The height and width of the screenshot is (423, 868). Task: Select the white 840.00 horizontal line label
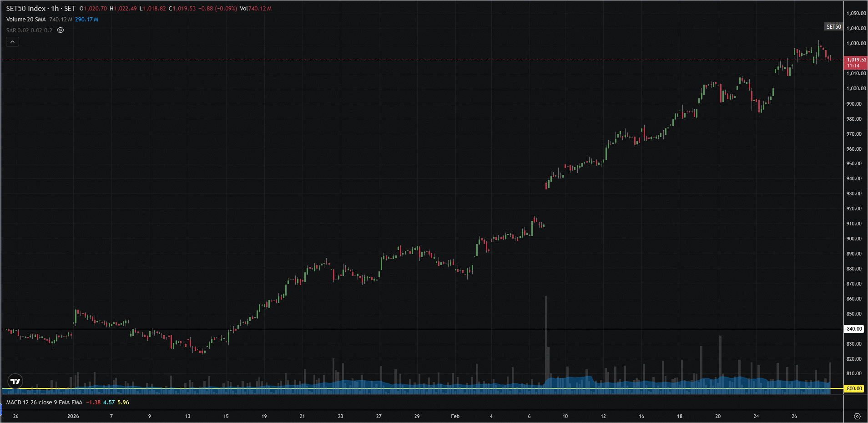(x=854, y=329)
